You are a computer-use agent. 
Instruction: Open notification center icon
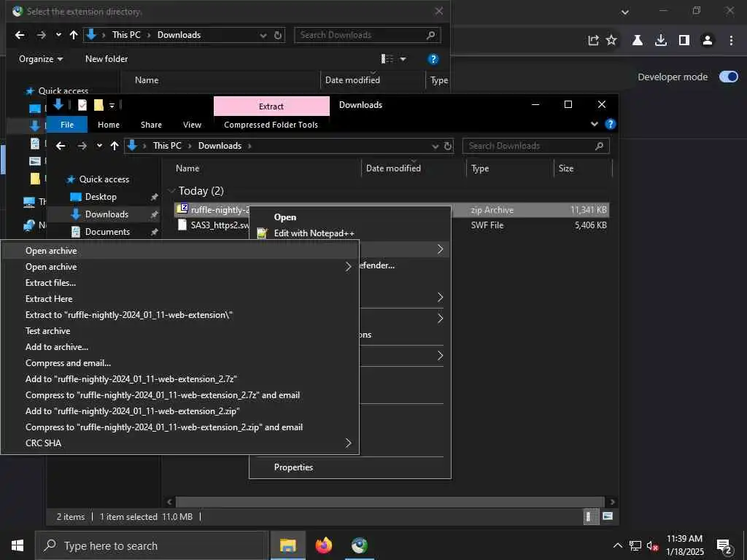724,546
